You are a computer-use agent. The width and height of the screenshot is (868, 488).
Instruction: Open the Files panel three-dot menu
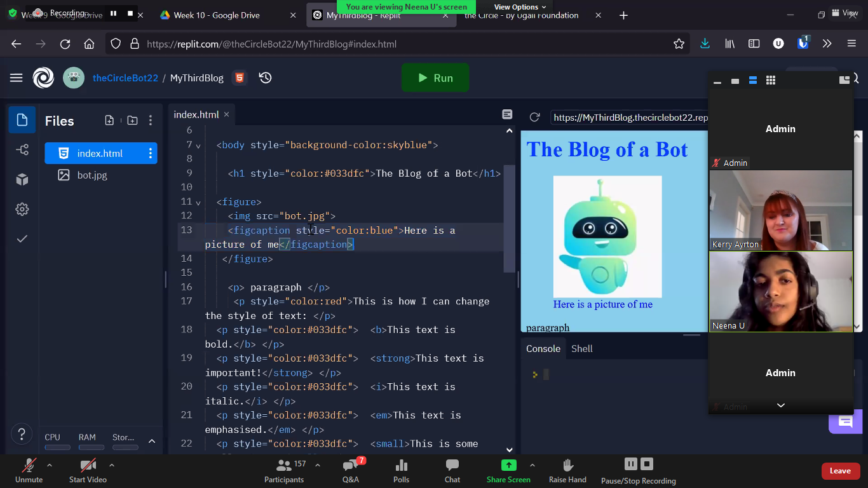click(x=151, y=120)
